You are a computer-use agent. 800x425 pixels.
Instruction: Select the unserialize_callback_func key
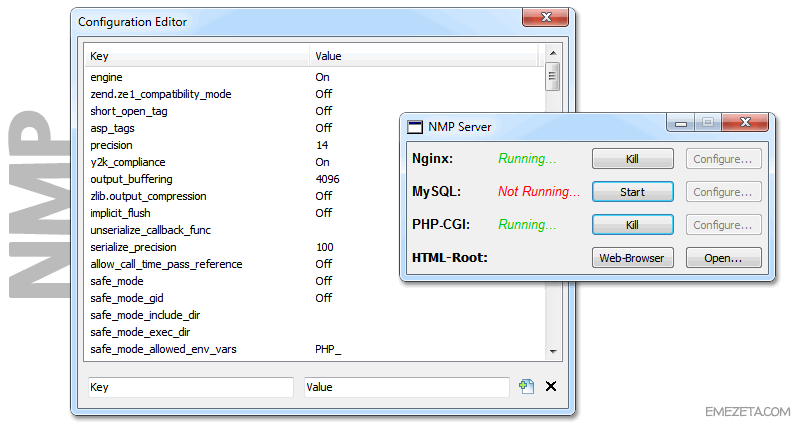pyautogui.click(x=150, y=230)
